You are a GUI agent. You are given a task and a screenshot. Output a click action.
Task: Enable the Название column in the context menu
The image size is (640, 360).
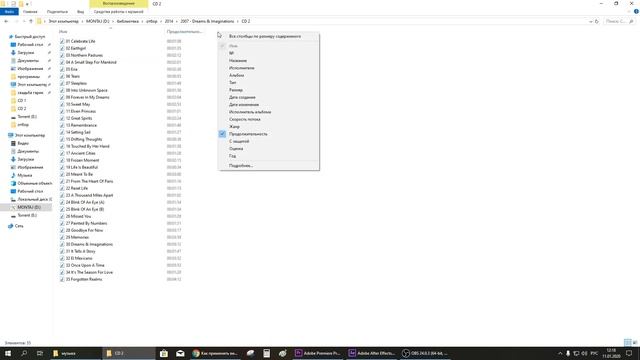[x=238, y=60]
